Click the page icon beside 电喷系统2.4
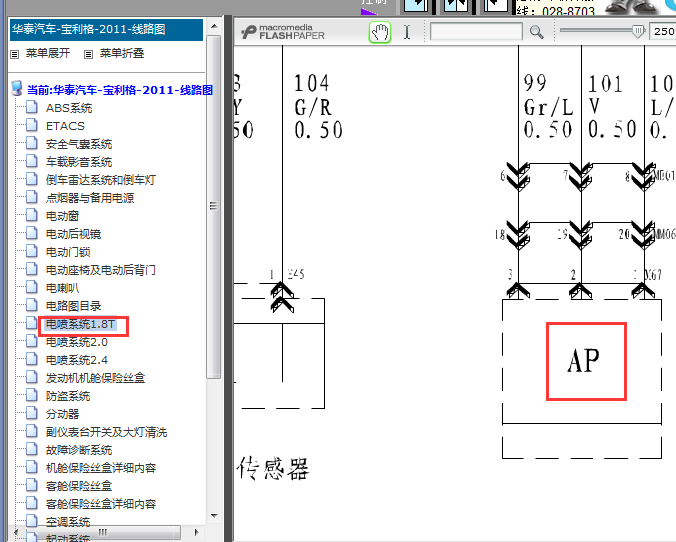 click(31, 359)
